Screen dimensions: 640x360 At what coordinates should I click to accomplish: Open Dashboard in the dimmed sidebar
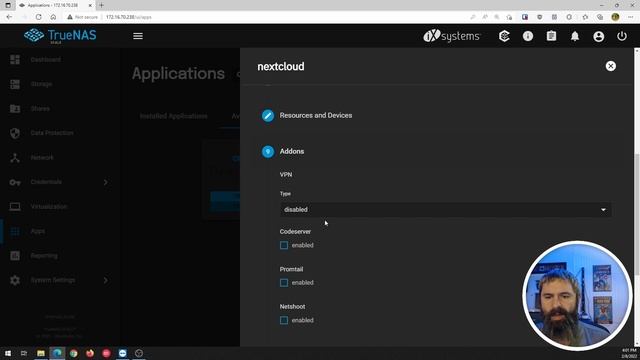coord(46,60)
